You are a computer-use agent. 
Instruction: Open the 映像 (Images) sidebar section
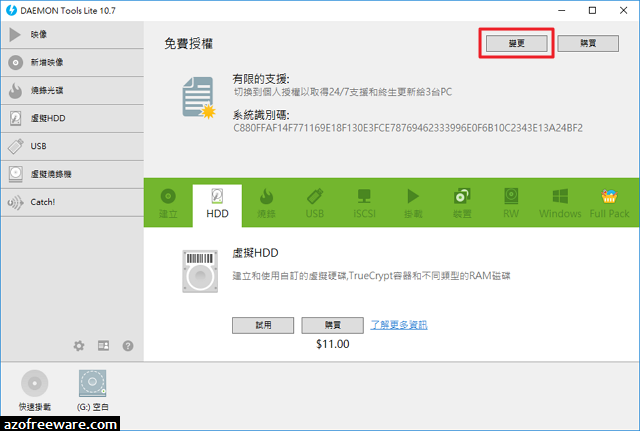(72, 35)
